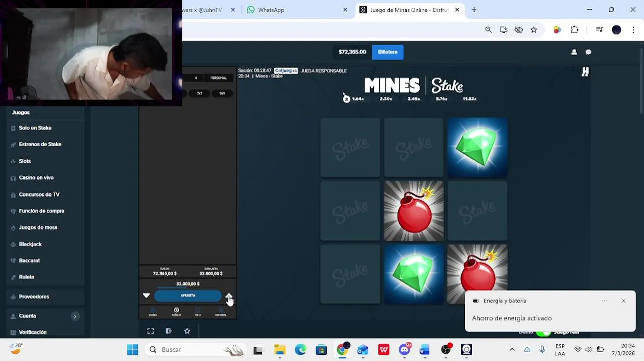
Task: Expand the Cuenta section arrow
Action: coord(75,316)
